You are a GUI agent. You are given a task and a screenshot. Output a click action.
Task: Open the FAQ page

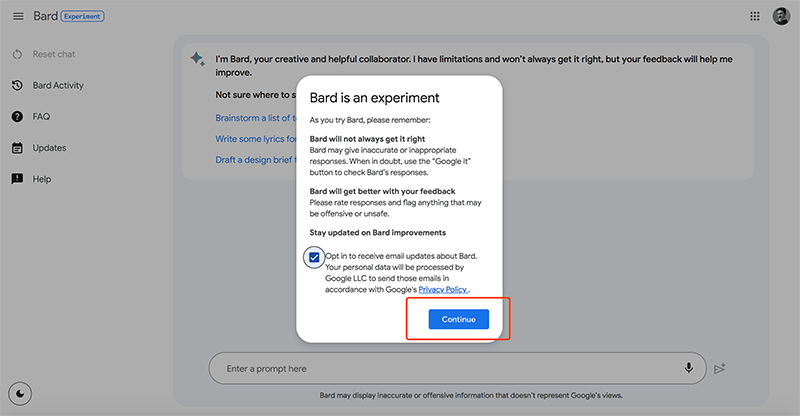(x=41, y=116)
